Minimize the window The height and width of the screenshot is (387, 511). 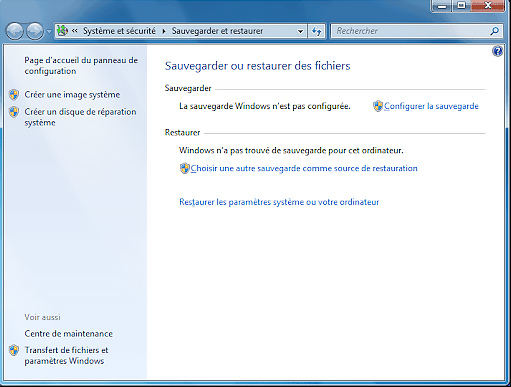coord(442,6)
